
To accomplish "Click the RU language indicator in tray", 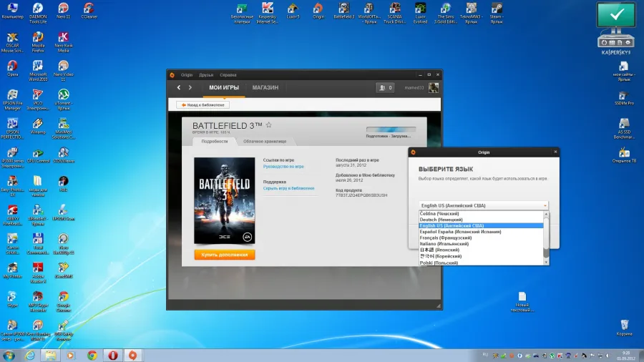I will point(485,355).
